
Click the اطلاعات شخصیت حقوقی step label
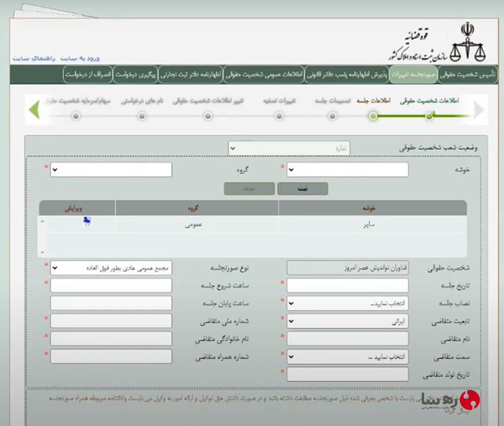pyautogui.click(x=429, y=101)
